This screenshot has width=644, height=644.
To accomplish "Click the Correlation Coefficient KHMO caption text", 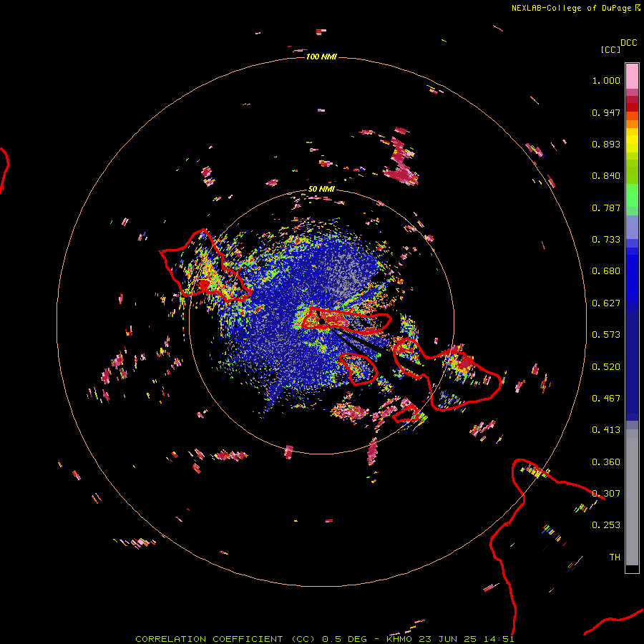I will click(x=324, y=639).
